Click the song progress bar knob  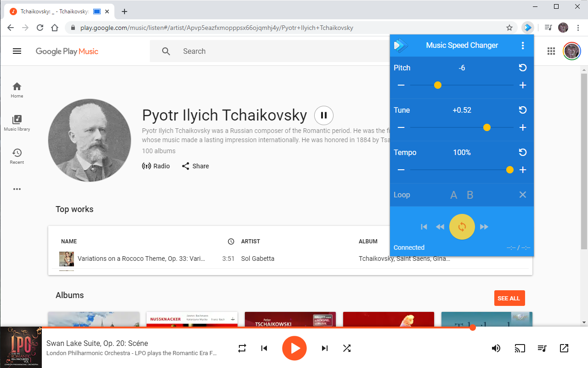[473, 328]
